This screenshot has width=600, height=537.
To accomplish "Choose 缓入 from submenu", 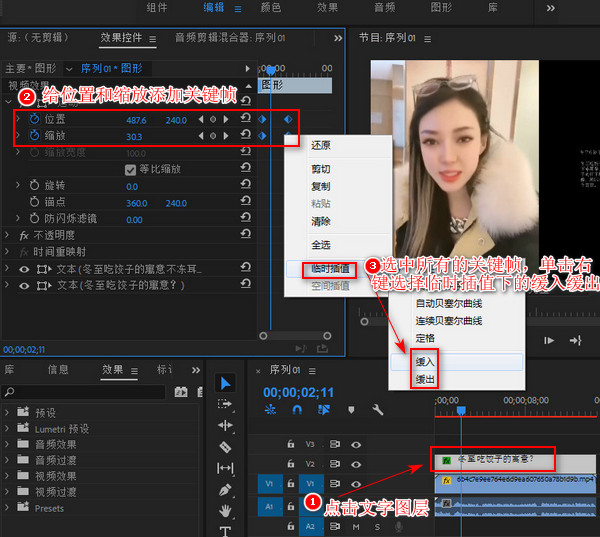I will click(457, 362).
